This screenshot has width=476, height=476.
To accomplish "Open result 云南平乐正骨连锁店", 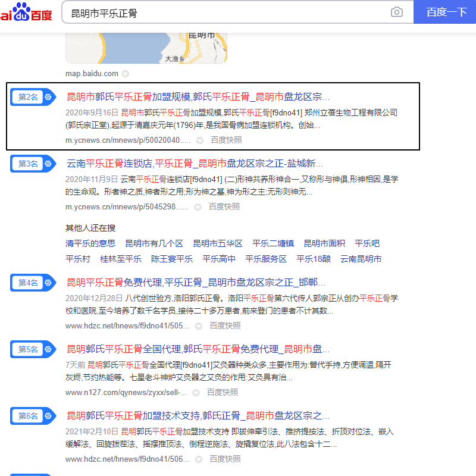I will click(195, 164).
